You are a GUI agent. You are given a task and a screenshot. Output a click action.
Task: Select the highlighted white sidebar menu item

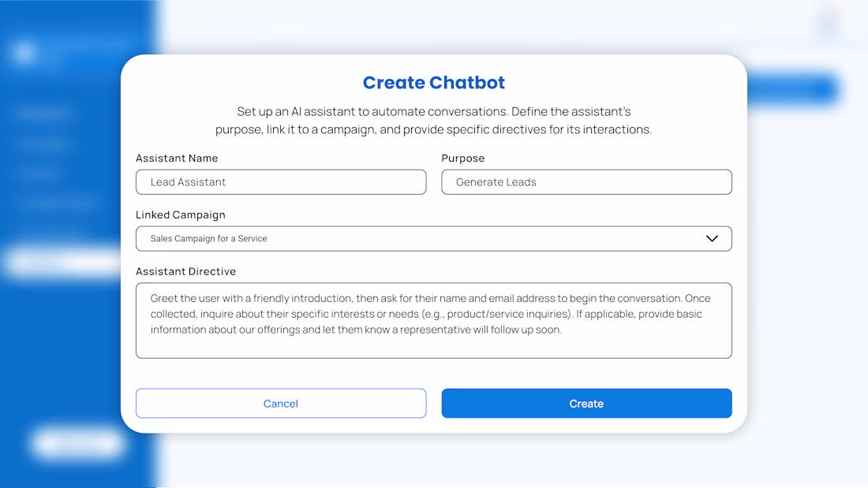point(63,263)
